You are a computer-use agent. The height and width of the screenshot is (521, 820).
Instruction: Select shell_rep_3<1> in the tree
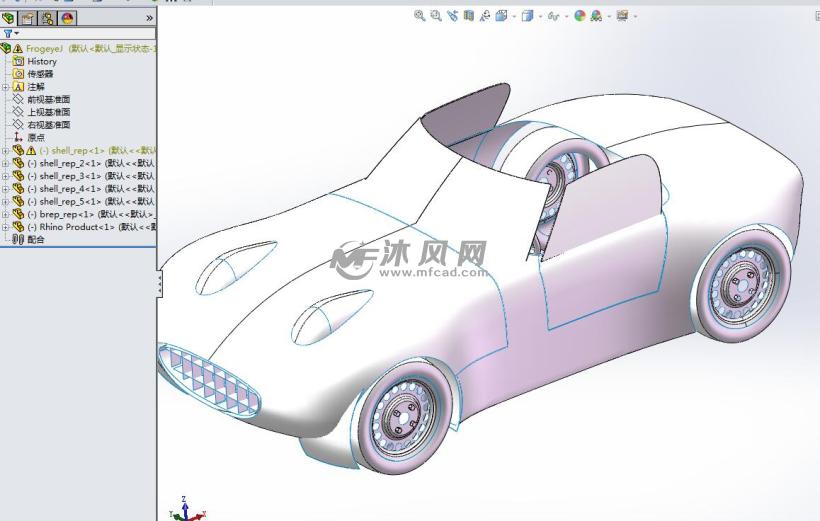pos(92,176)
